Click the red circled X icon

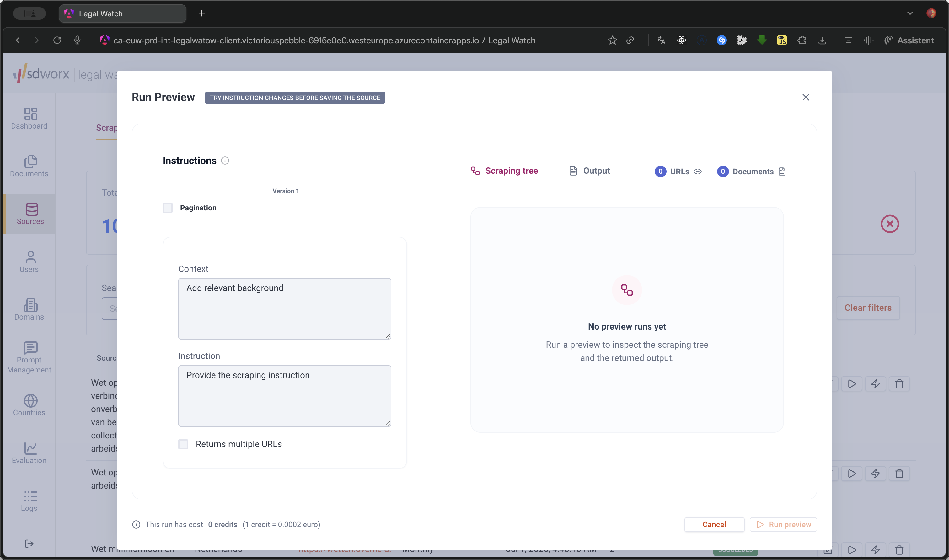(x=890, y=224)
